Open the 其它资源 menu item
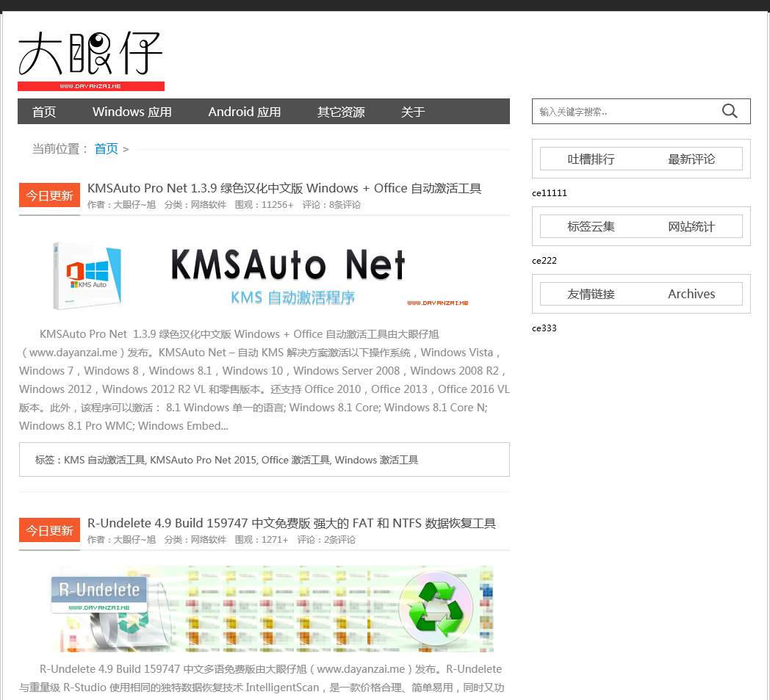This screenshot has width=770, height=700. click(341, 112)
